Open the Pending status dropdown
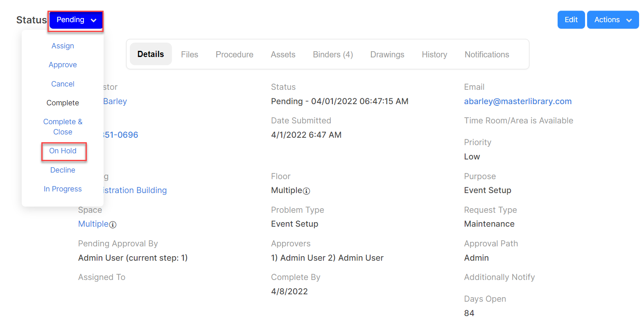Viewport: 644px width, 323px height. tap(76, 20)
